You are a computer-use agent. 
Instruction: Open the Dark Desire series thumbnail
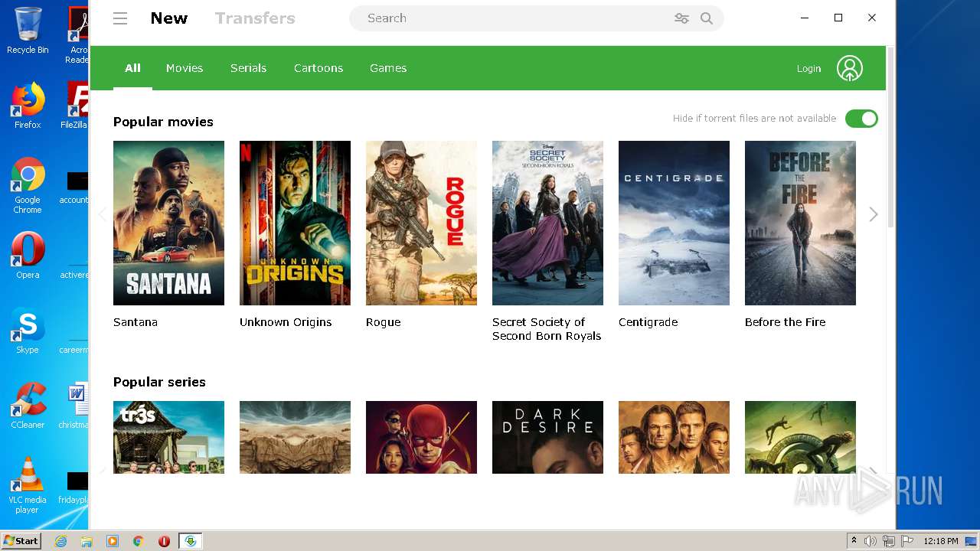(x=547, y=437)
